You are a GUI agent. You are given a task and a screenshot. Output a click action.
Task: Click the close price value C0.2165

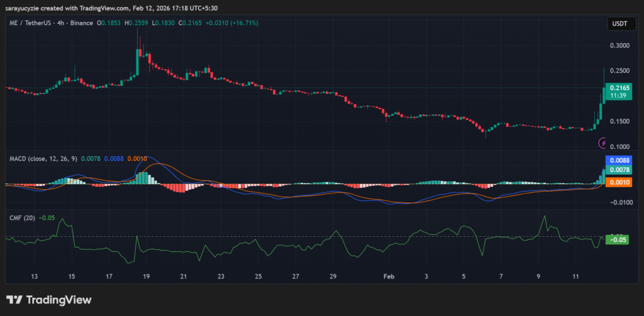(191, 23)
